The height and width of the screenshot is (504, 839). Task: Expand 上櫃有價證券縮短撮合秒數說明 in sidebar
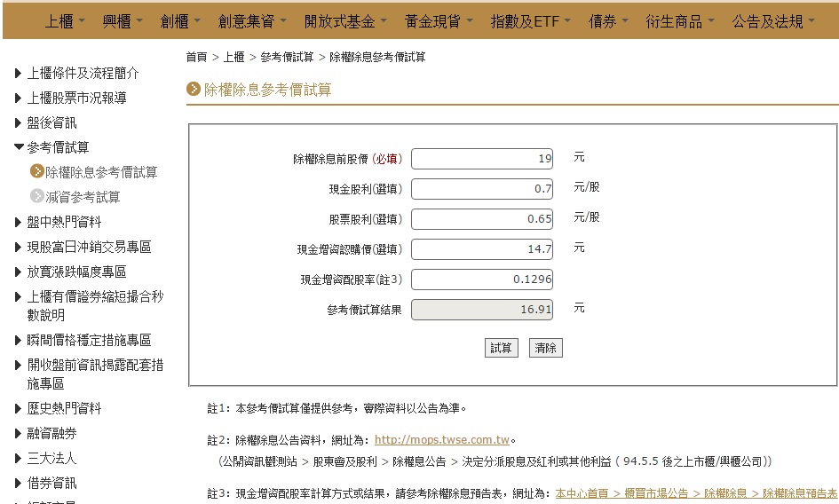[x=90, y=305]
